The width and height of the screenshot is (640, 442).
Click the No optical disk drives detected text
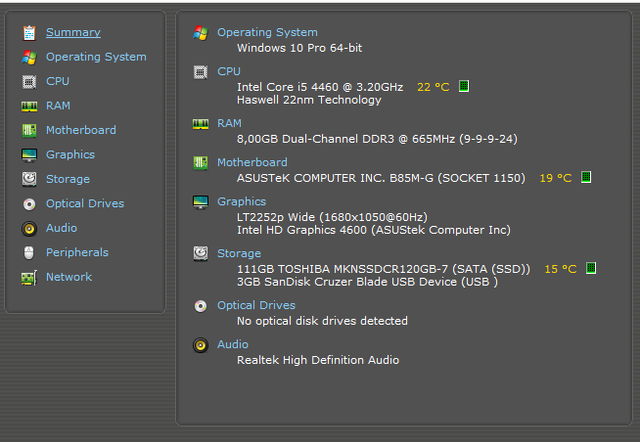pyautogui.click(x=322, y=321)
